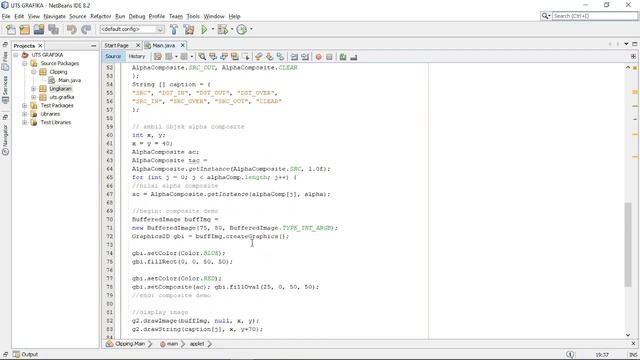Open the Refactor menu
This screenshot has width=640, height=360.
pyautogui.click(x=101, y=16)
